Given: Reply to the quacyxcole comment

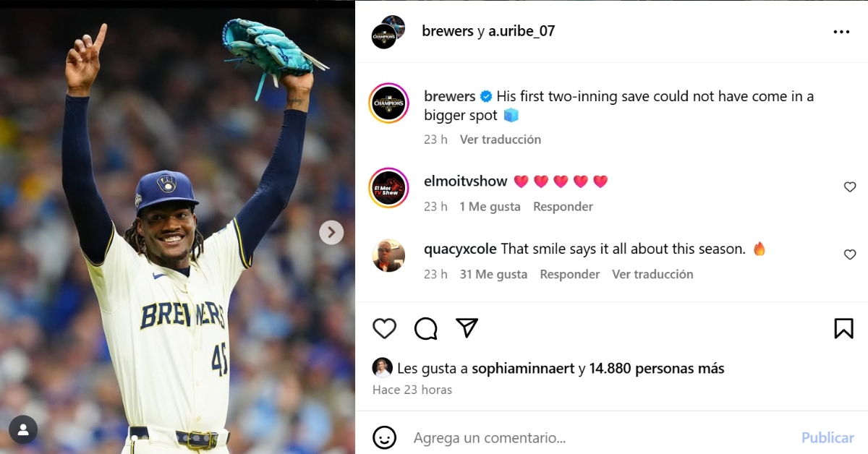Looking at the screenshot, I should [570, 274].
